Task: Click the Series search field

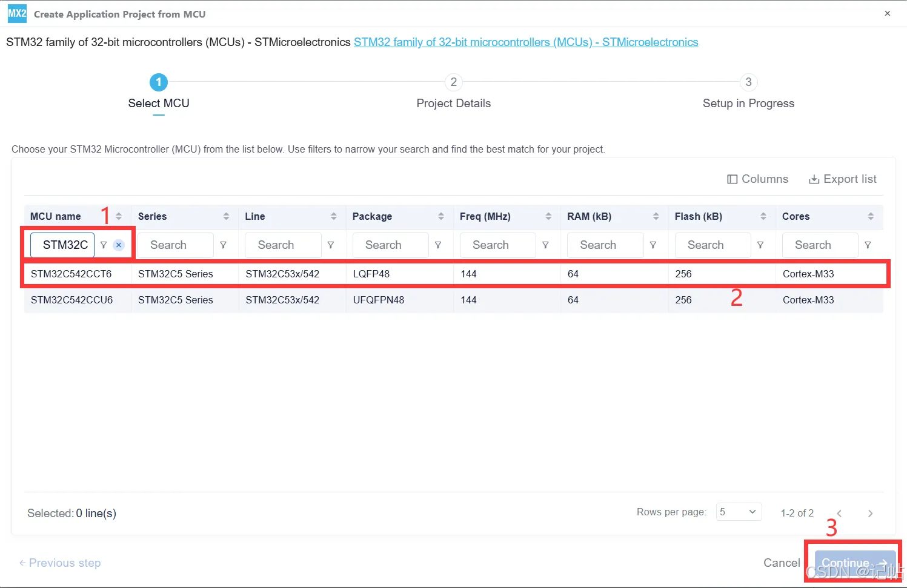Action: [x=176, y=245]
